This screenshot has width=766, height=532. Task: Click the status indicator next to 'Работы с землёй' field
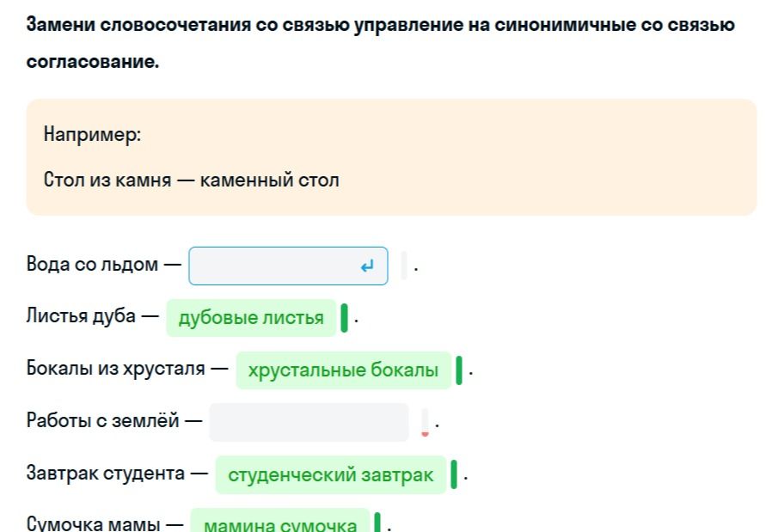pyautogui.click(x=425, y=422)
